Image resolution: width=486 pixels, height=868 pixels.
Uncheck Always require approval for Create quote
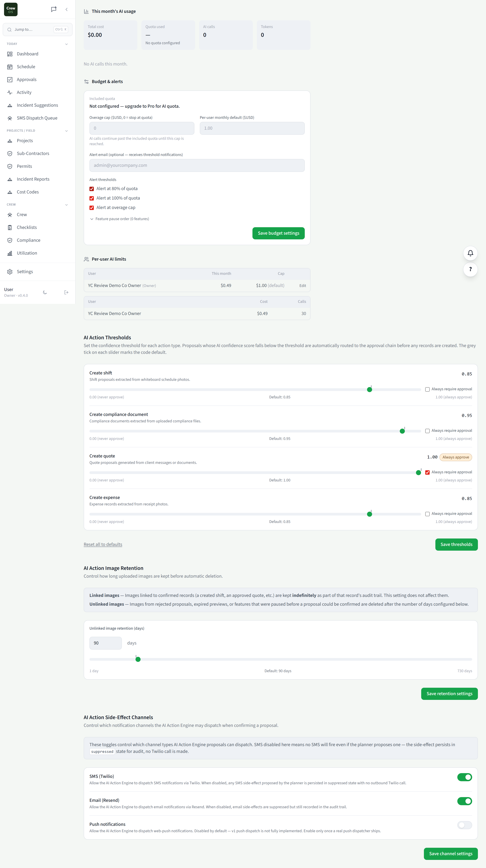[x=427, y=472]
